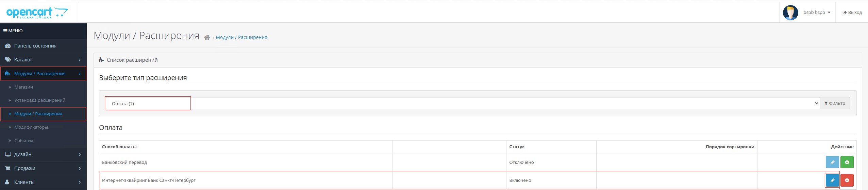Edit Банковский перевод payment (pencil)
This screenshot has width=868, height=190.
click(x=832, y=162)
